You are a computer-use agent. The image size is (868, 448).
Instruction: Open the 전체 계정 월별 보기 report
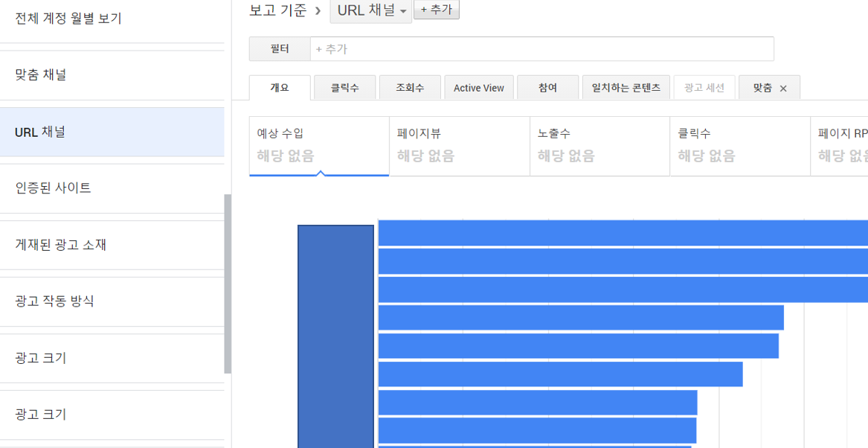[x=112, y=19]
